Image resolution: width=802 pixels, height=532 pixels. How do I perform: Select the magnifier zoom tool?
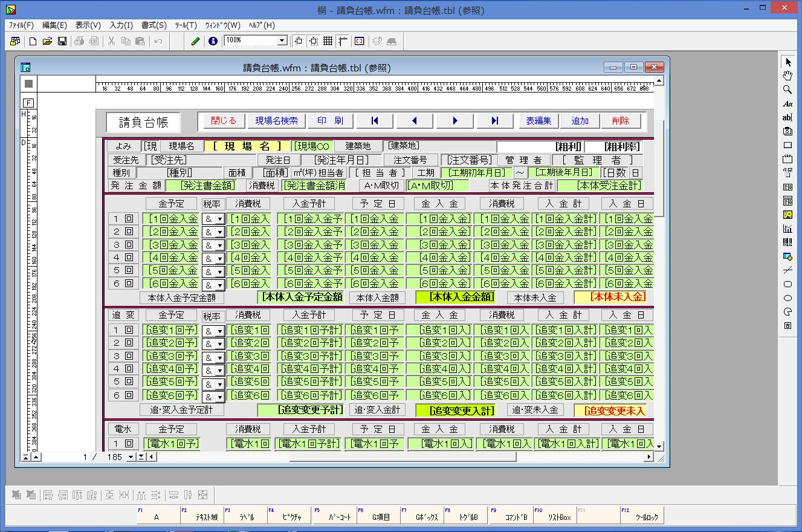[x=787, y=89]
